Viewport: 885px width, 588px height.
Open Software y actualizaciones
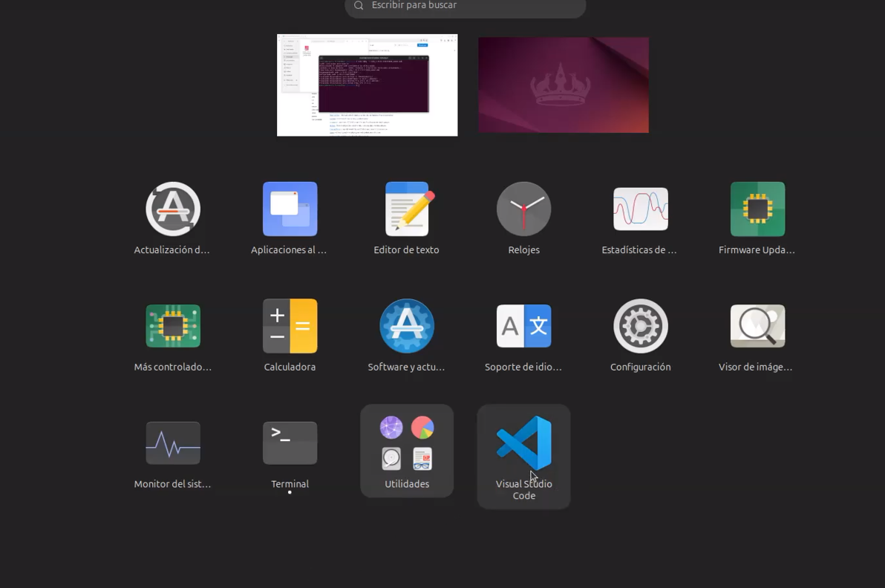pyautogui.click(x=406, y=325)
